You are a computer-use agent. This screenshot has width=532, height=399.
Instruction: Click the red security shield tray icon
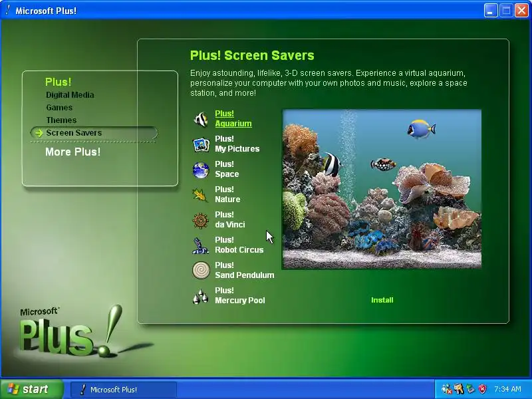[483, 389]
